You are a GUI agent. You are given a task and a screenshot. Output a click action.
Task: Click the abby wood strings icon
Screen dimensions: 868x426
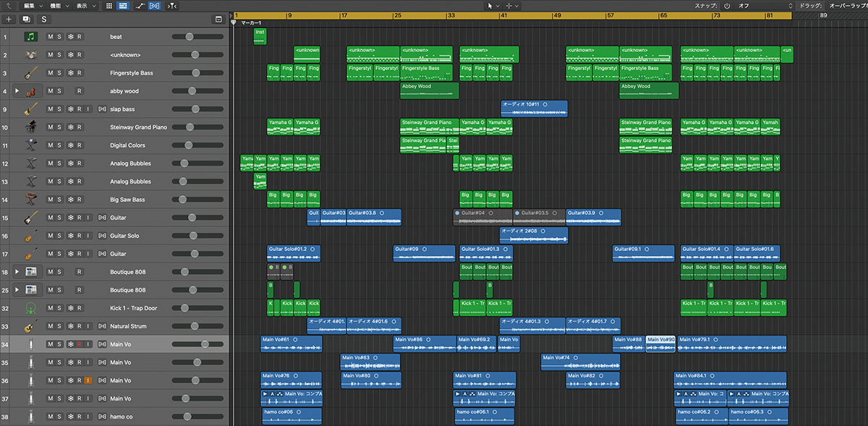point(30,91)
